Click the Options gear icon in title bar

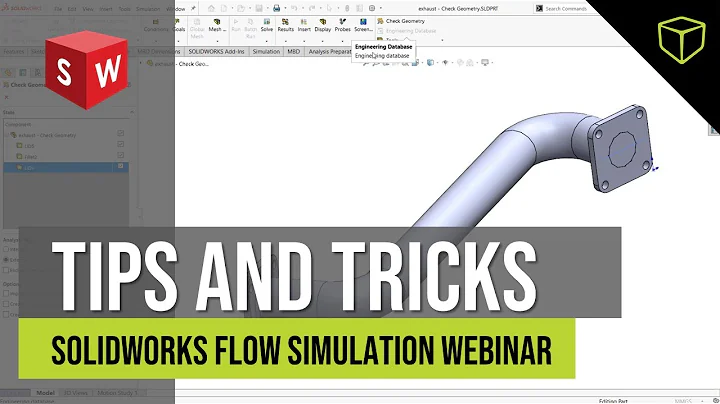(372, 8)
